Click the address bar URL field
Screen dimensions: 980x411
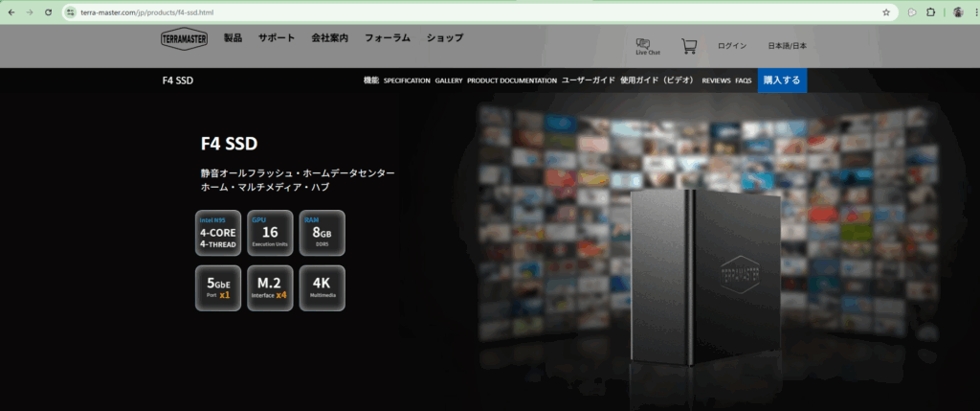(480, 12)
